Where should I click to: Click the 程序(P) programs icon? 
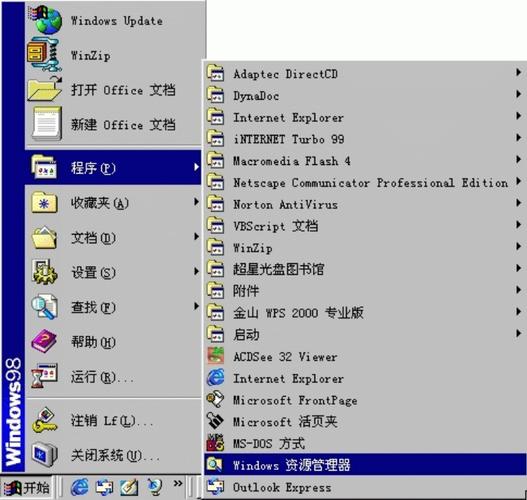44,167
